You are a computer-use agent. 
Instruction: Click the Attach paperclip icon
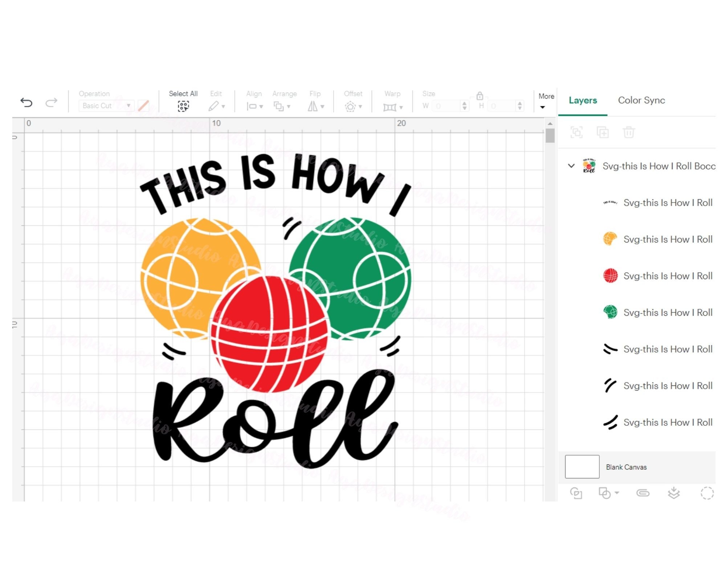click(x=643, y=493)
